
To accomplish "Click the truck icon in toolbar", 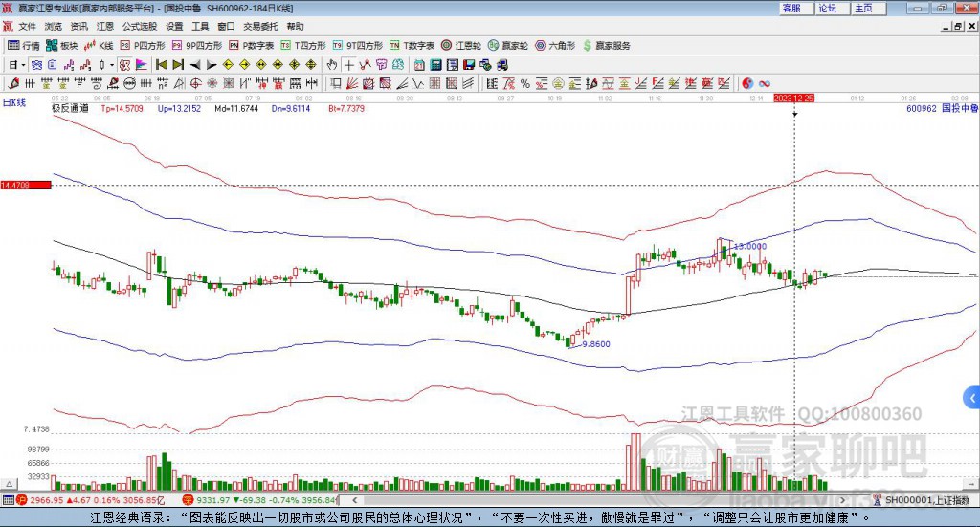I will point(501,65).
